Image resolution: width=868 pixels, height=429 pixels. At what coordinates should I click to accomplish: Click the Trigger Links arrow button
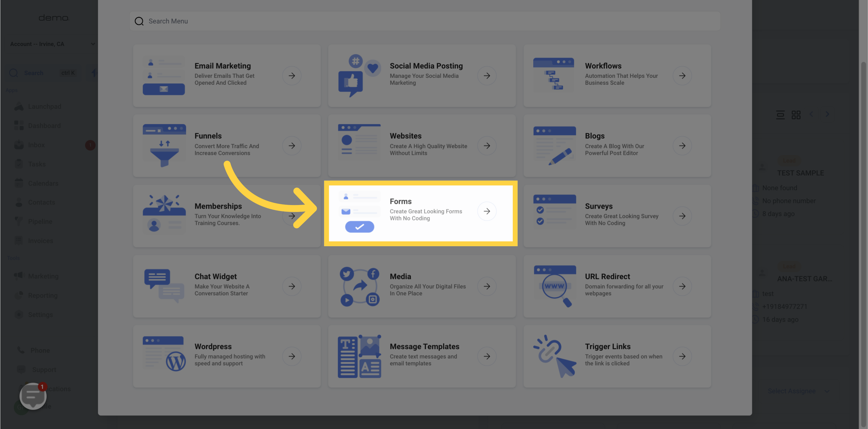click(682, 356)
